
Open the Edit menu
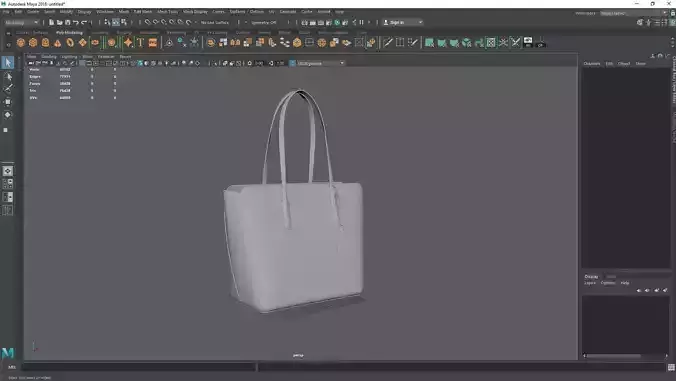click(x=19, y=12)
